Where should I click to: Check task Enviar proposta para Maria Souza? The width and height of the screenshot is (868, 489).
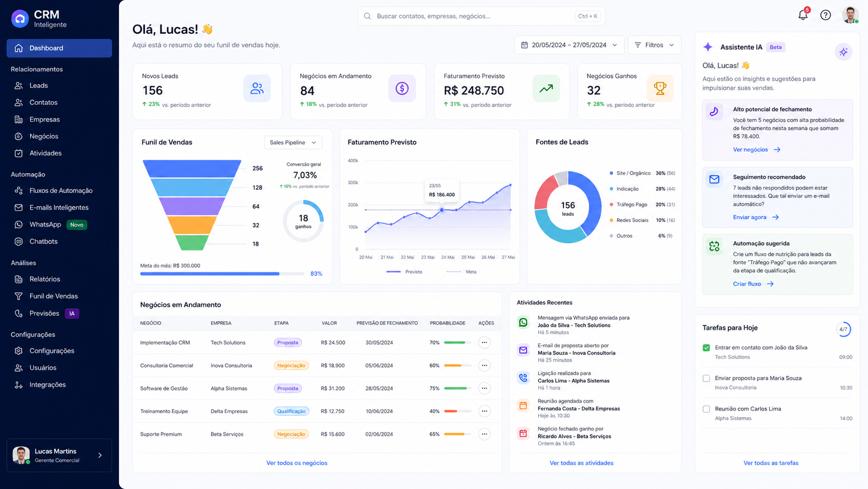coord(706,378)
